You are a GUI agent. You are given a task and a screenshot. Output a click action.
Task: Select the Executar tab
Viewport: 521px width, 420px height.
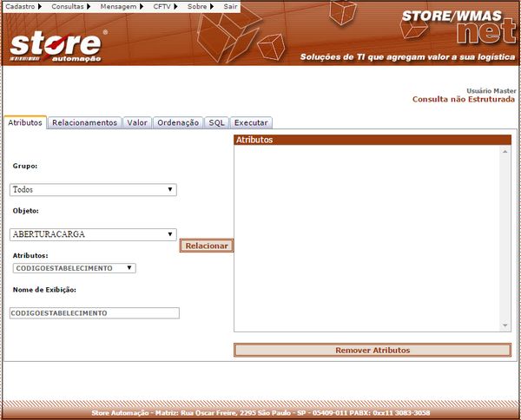[251, 123]
